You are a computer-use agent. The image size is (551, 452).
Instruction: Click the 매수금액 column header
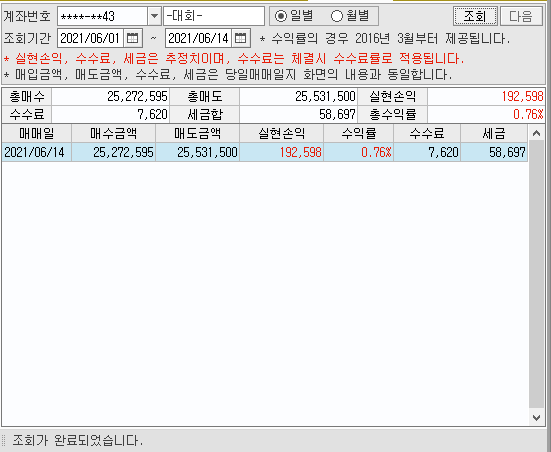click(114, 133)
